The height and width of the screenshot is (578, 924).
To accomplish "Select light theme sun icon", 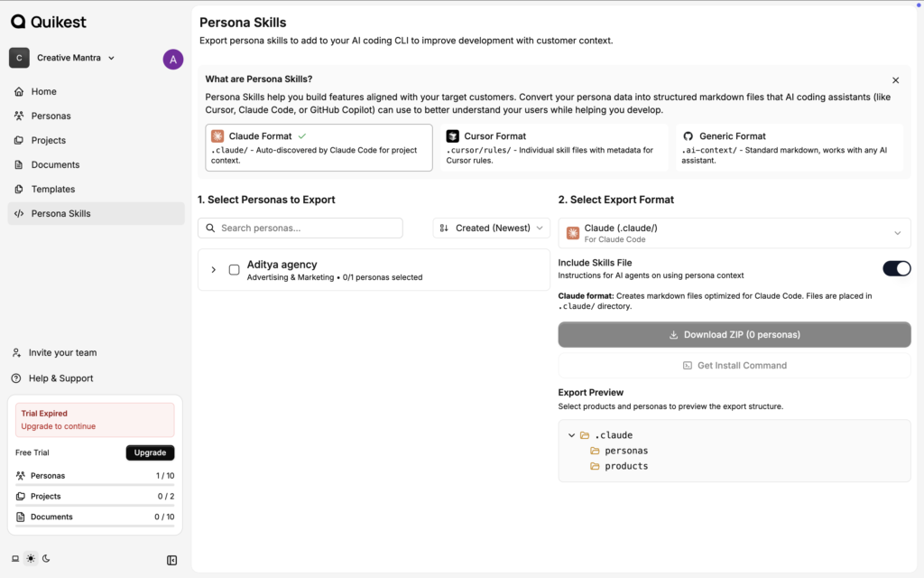I will coord(31,559).
